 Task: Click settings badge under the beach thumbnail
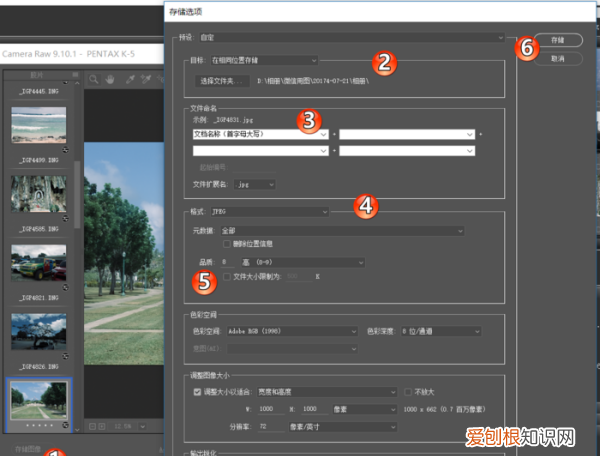click(65, 148)
